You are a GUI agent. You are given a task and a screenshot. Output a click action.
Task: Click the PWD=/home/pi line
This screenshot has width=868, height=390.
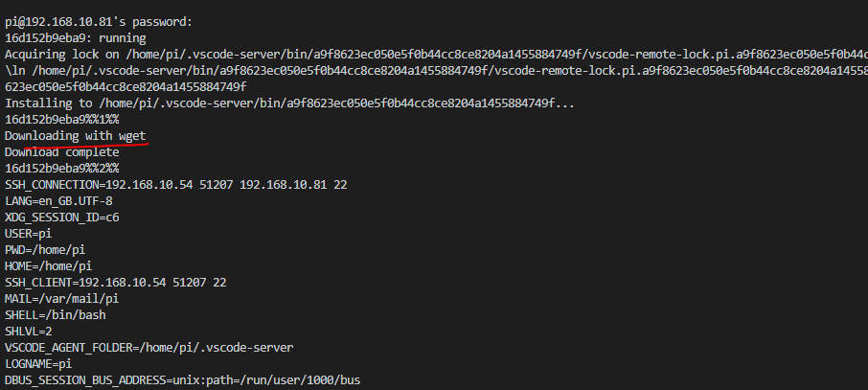[42, 249]
